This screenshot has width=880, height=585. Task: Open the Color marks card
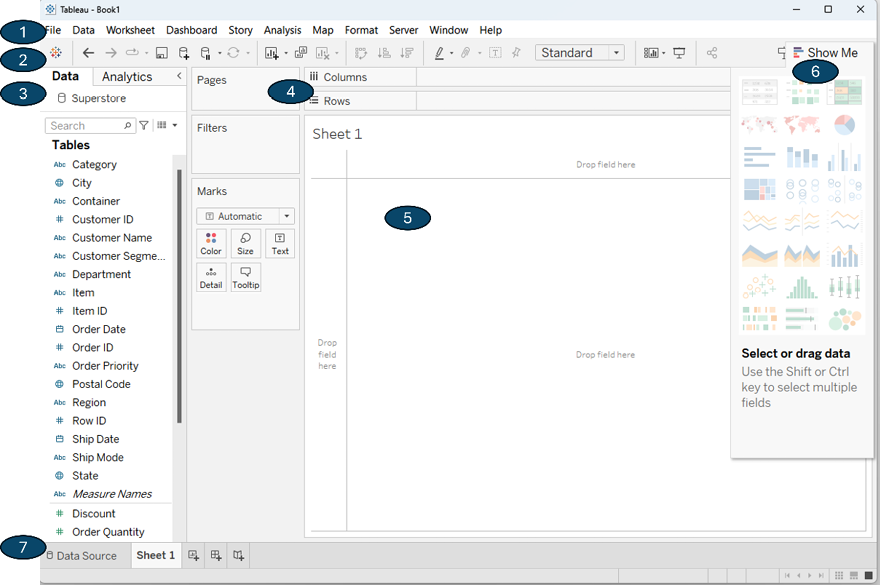(x=211, y=244)
